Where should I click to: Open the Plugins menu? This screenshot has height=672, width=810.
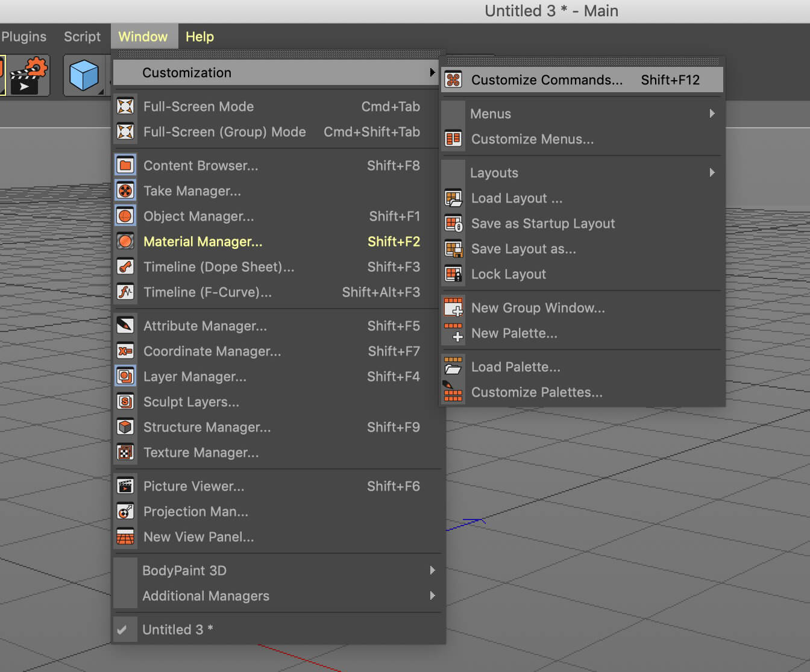[x=24, y=37]
